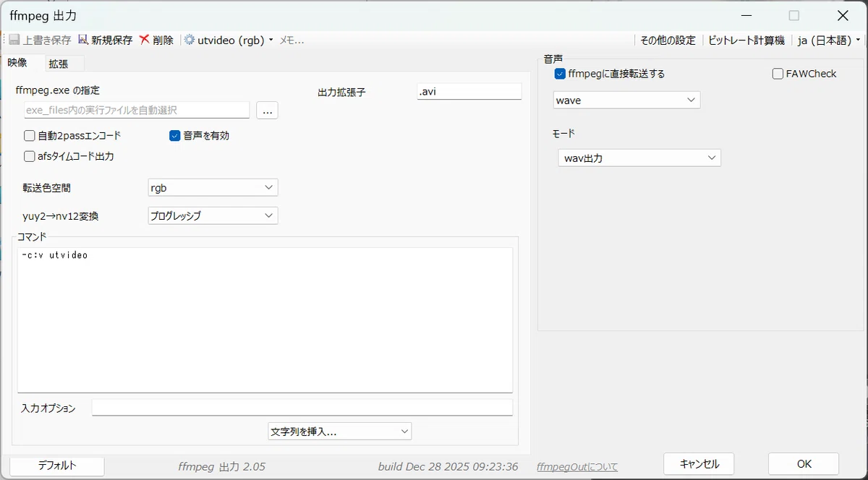
Task: Switch to the 映像 tab
Action: click(19, 63)
